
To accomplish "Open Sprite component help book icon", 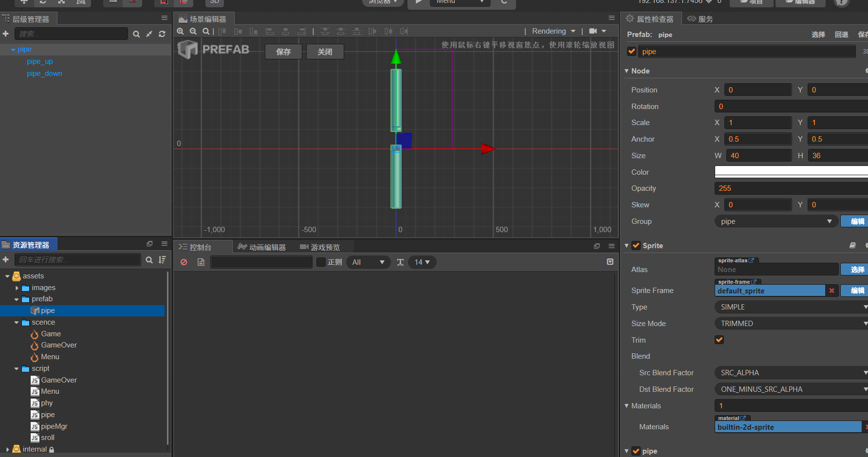I will pos(852,245).
